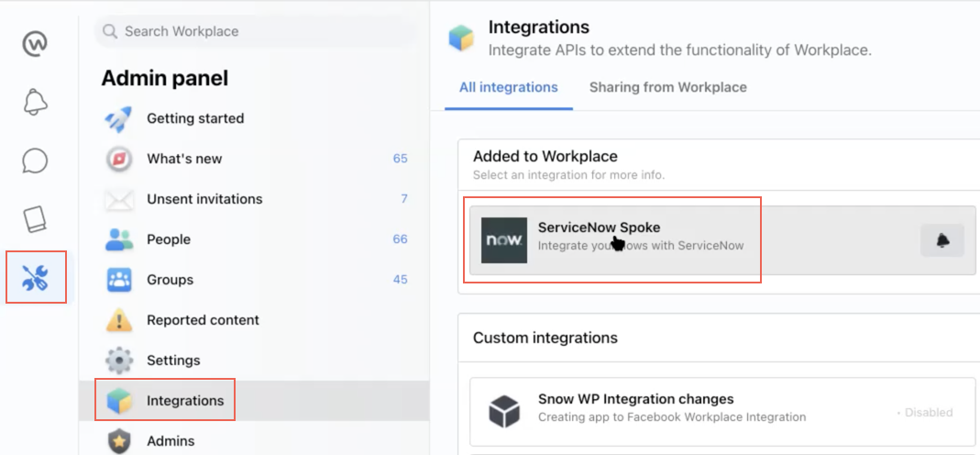Switch to All integrations tab
The image size is (980, 455).
pyautogui.click(x=508, y=87)
